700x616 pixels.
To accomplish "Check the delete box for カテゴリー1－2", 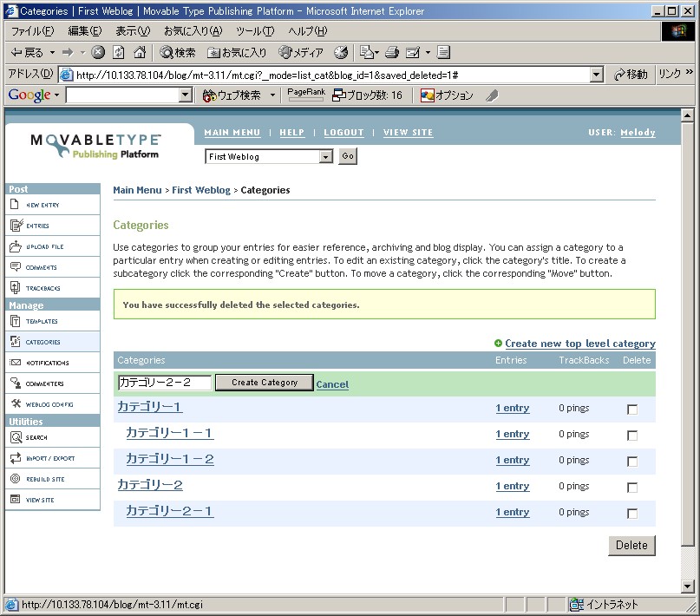I will coord(632,461).
